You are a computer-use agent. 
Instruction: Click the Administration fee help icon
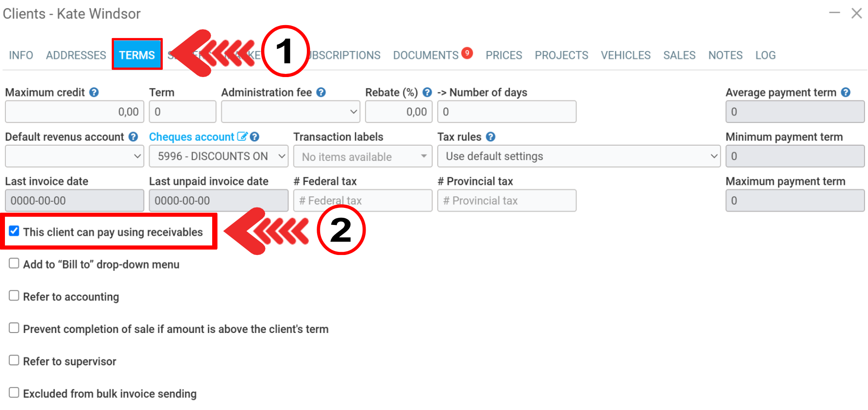[x=321, y=92]
